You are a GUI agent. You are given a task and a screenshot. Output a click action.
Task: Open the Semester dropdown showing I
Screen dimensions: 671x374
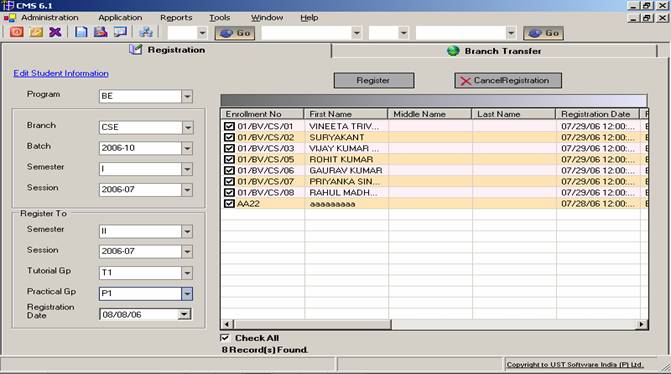187,169
